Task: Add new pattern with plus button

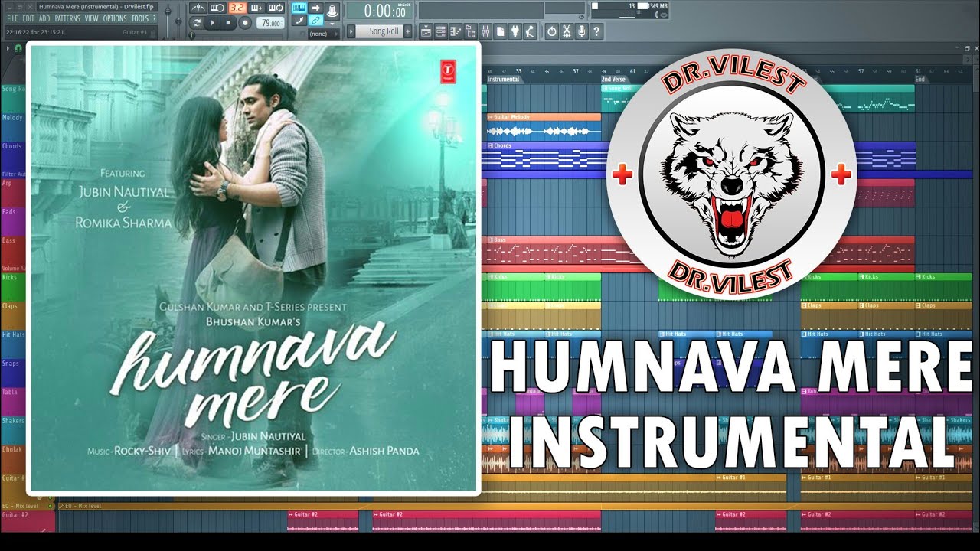Action: 408,31
